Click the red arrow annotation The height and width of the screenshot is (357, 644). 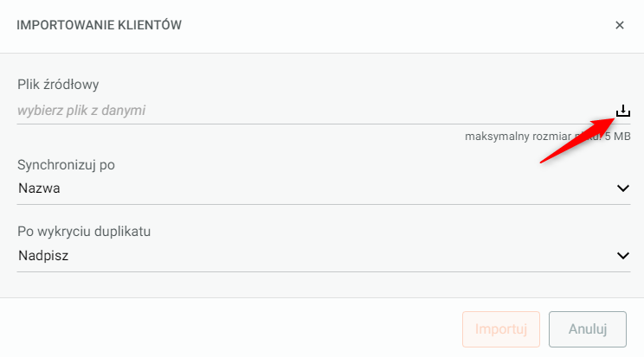click(x=575, y=140)
